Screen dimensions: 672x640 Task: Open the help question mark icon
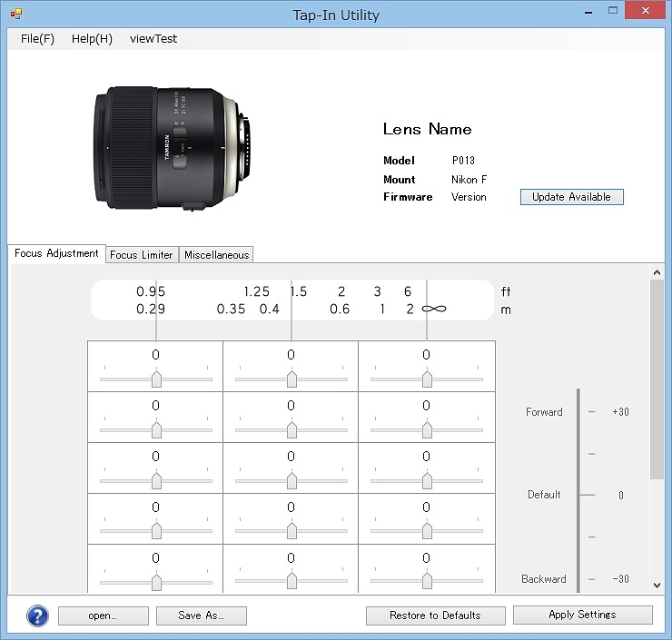pos(38,615)
